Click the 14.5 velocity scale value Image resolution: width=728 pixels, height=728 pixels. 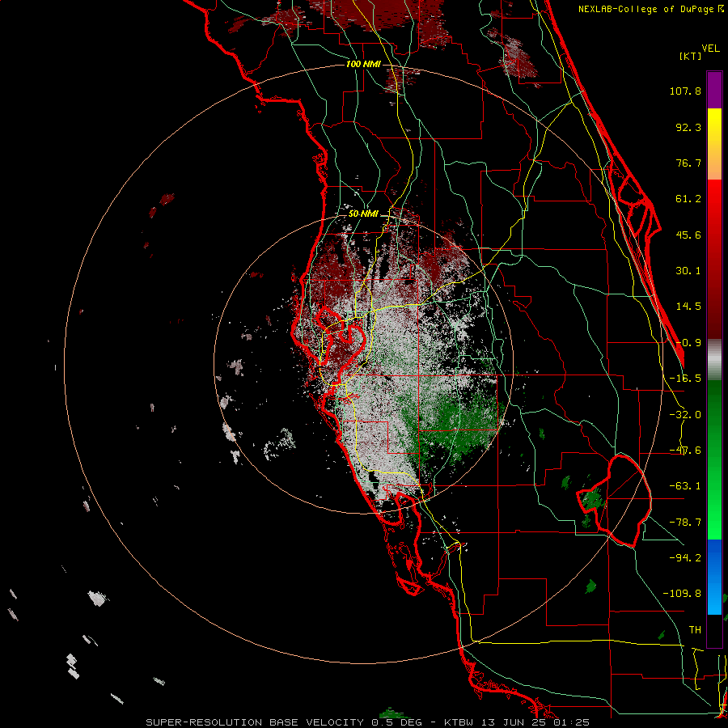tap(688, 307)
